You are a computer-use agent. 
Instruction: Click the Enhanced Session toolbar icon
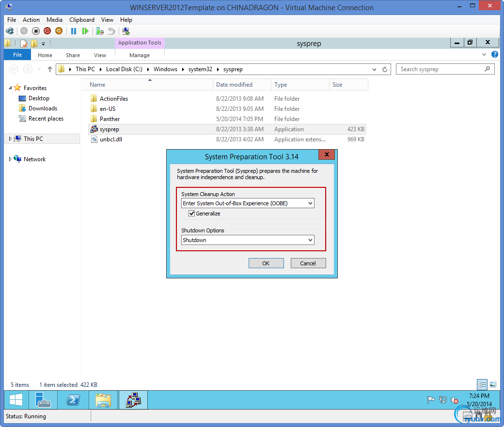(126, 31)
